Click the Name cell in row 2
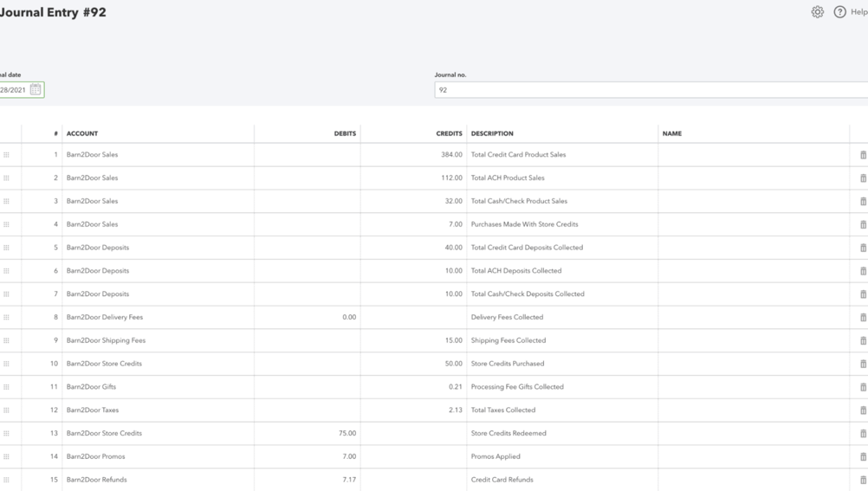The width and height of the screenshot is (868, 491). tap(752, 178)
